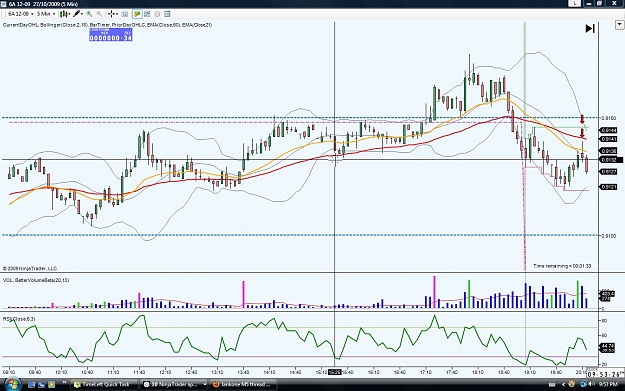Select the pencil drawing tools icon
Image resolution: width=625 pixels, height=391 pixels.
coord(78,14)
